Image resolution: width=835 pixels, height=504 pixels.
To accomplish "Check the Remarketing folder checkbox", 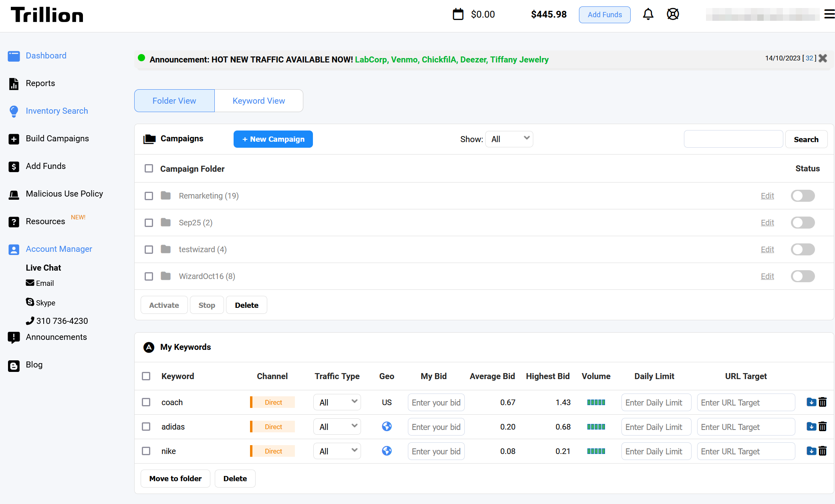I will coord(149,196).
